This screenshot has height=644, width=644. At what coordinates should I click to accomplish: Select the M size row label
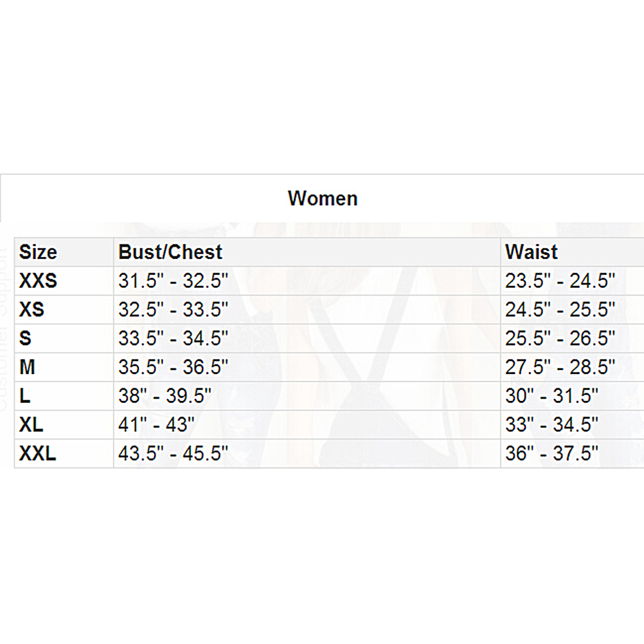point(27,368)
